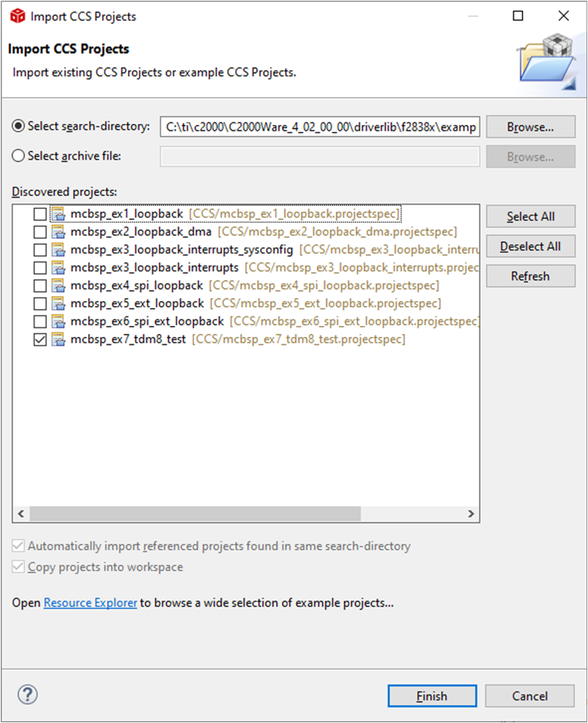Click the left scroll arrow of the project list
Viewport: 588px width, 723px height.
21,513
